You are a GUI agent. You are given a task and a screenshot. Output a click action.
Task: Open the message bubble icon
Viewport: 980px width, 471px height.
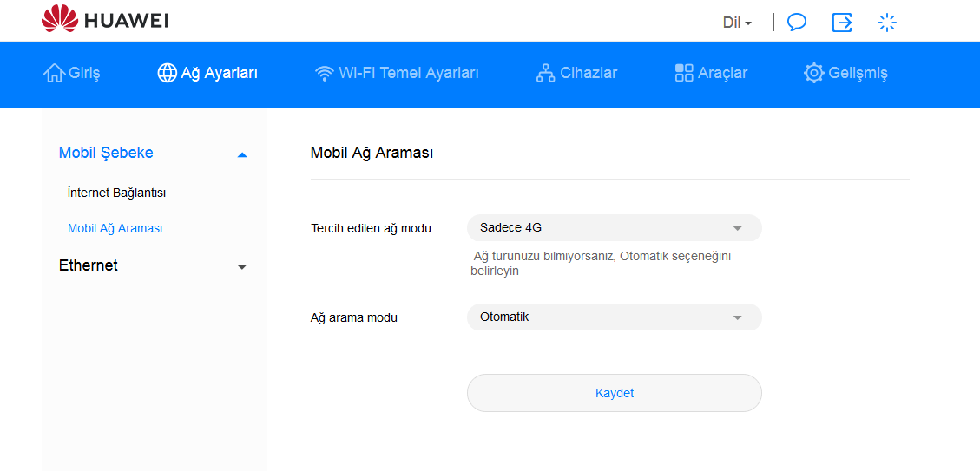[797, 23]
